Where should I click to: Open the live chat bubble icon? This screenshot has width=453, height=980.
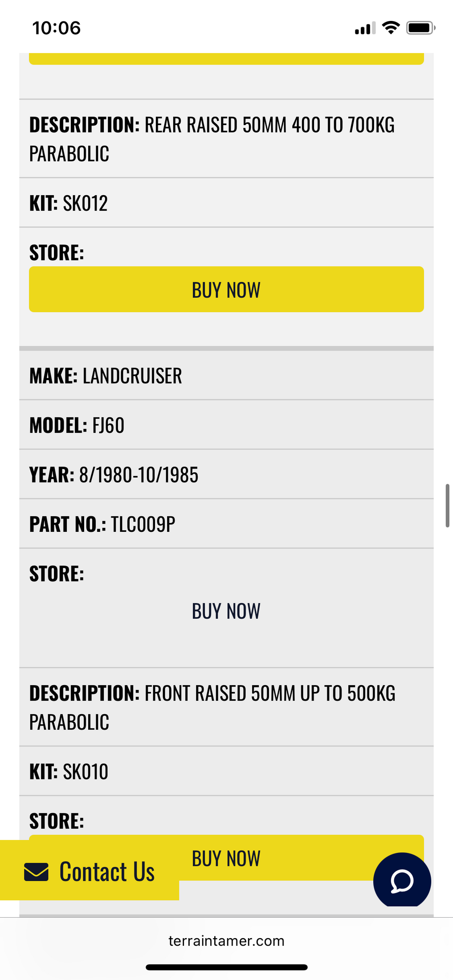coord(402,881)
